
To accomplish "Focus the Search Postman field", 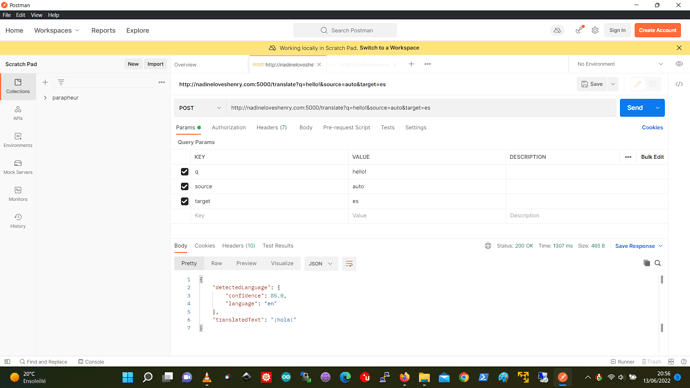I will coord(345,30).
